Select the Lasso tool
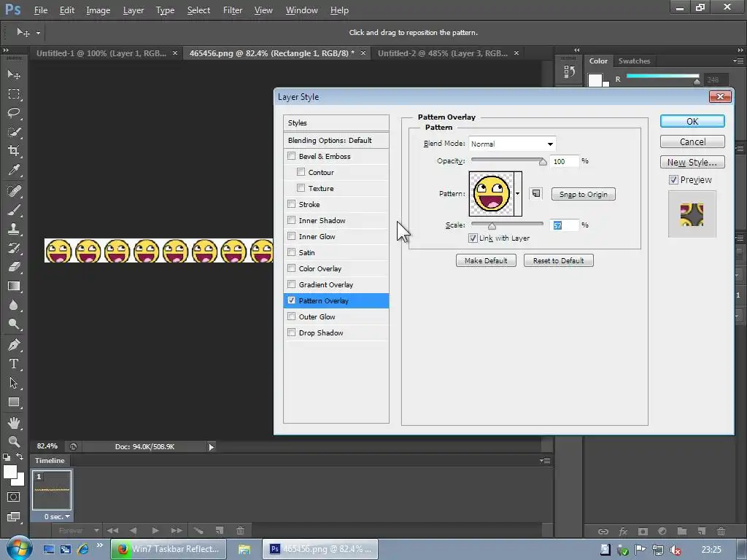Image resolution: width=747 pixels, height=560 pixels. pyautogui.click(x=14, y=113)
